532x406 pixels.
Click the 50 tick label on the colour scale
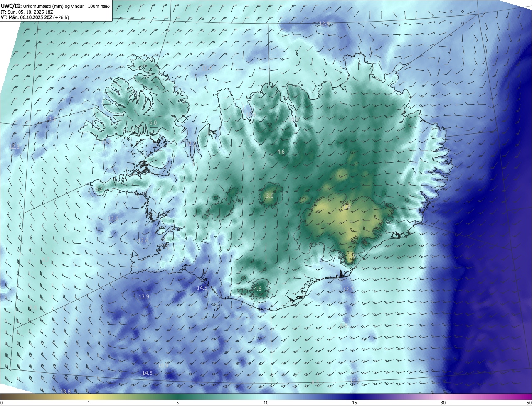[529, 403]
